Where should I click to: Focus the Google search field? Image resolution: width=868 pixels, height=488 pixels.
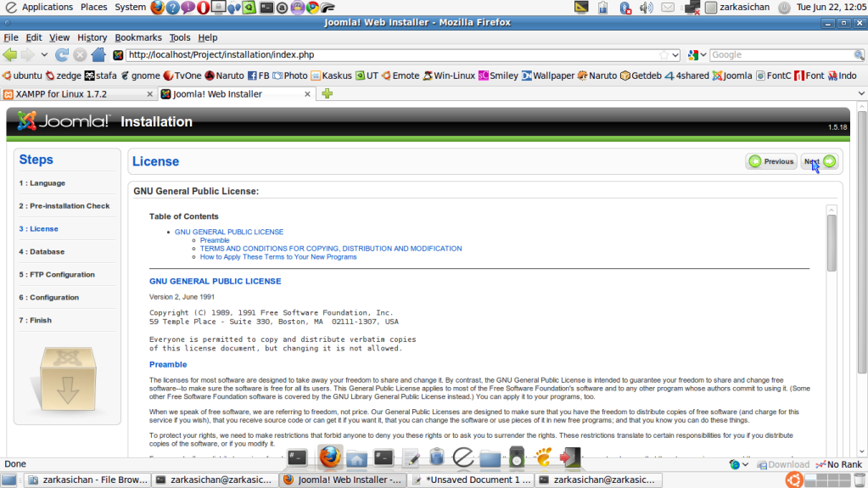pos(781,55)
